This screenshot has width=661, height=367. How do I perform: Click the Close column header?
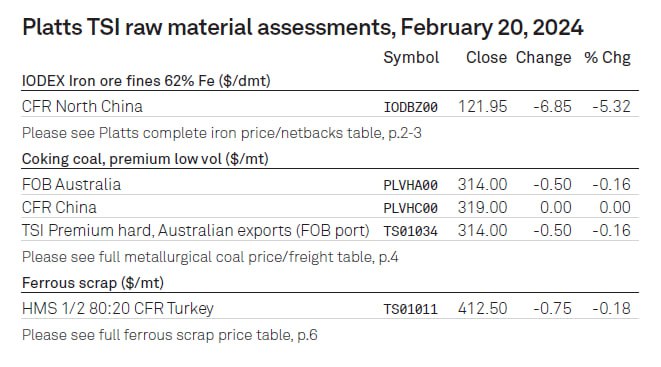(486, 58)
